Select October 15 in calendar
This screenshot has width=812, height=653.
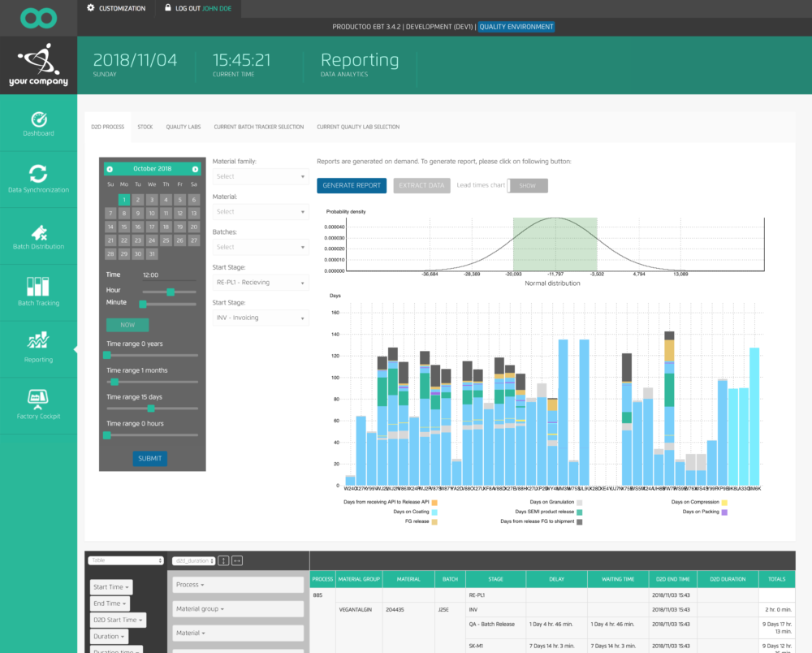tap(123, 227)
